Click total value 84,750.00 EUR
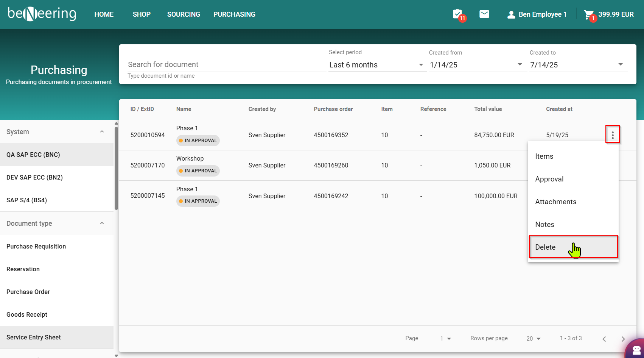 click(x=494, y=135)
